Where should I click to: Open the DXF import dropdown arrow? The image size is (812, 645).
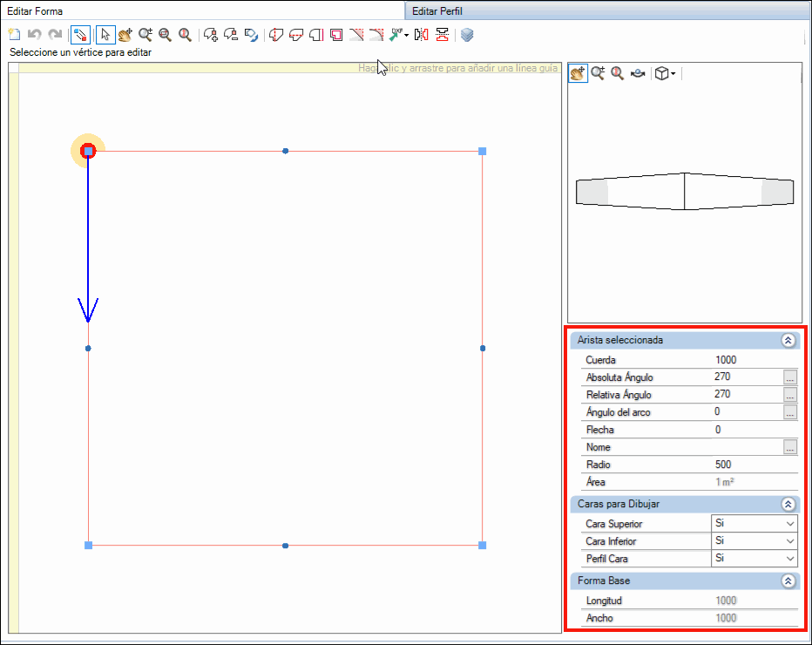407,35
